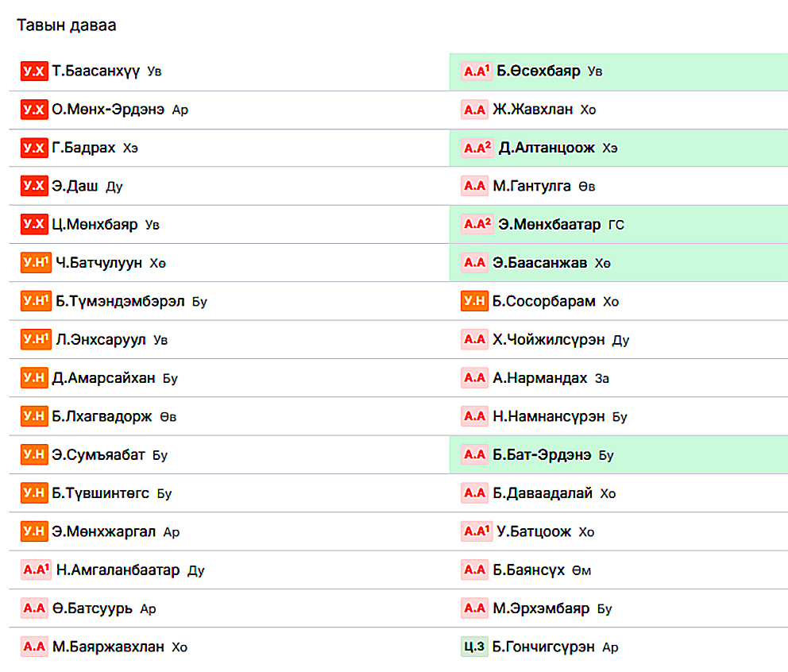
Task: Click the name Б.Түмэндэмбэрэл
Action: pyautogui.click(x=120, y=301)
